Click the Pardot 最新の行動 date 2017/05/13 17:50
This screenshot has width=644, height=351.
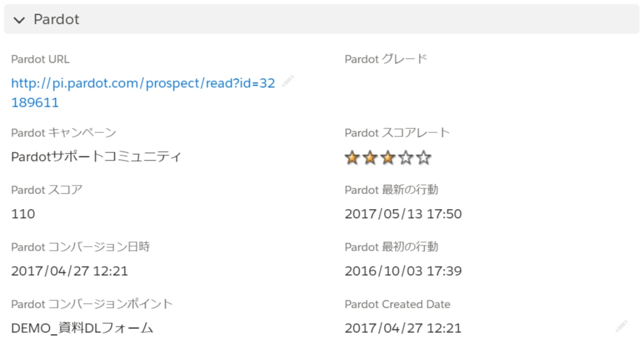tap(403, 214)
